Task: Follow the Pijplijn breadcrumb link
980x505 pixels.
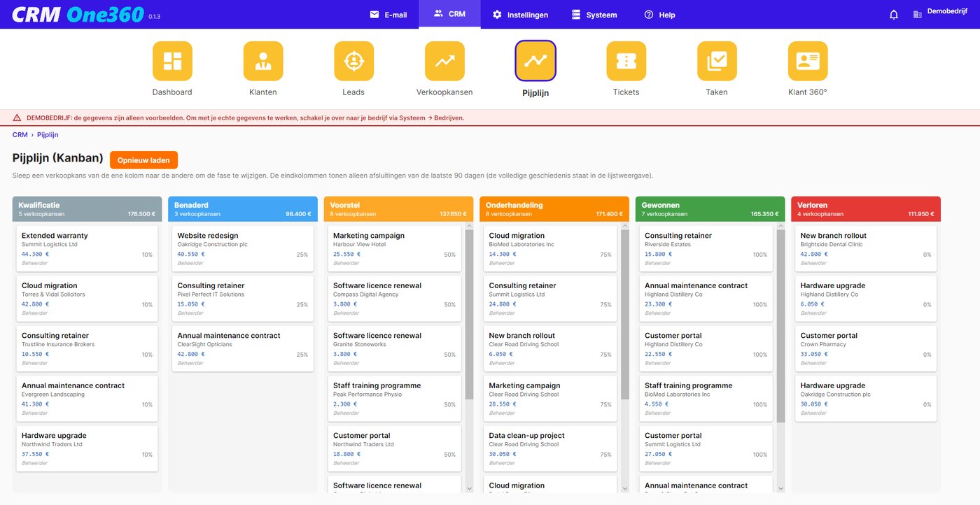Action: tap(48, 135)
